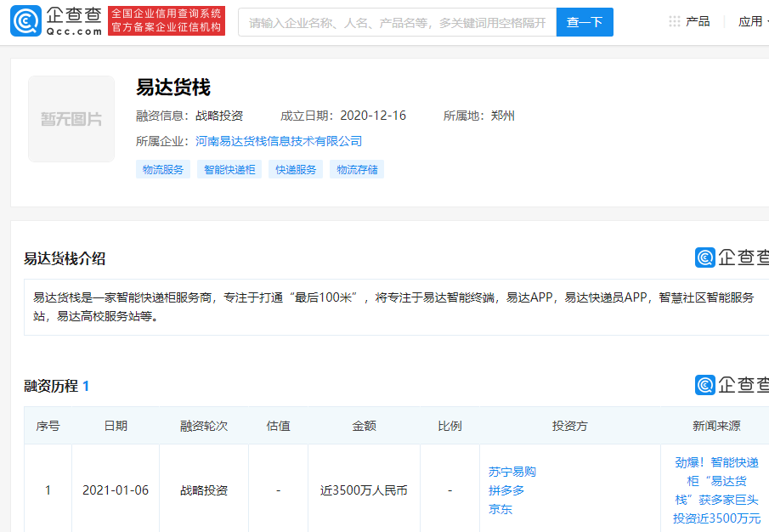
Task: Click the 序号 column header
Action: 48,426
